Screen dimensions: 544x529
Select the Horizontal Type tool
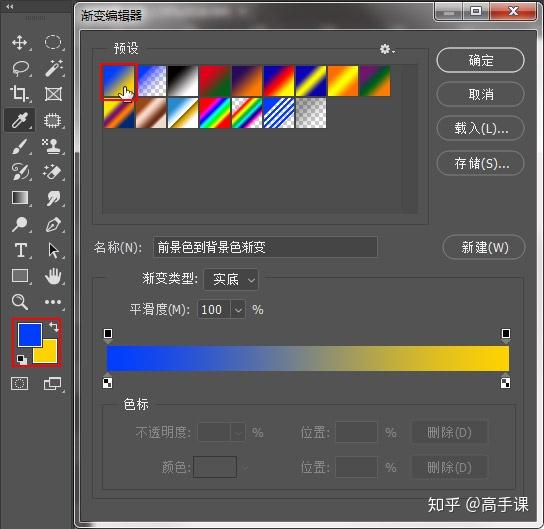[20, 250]
